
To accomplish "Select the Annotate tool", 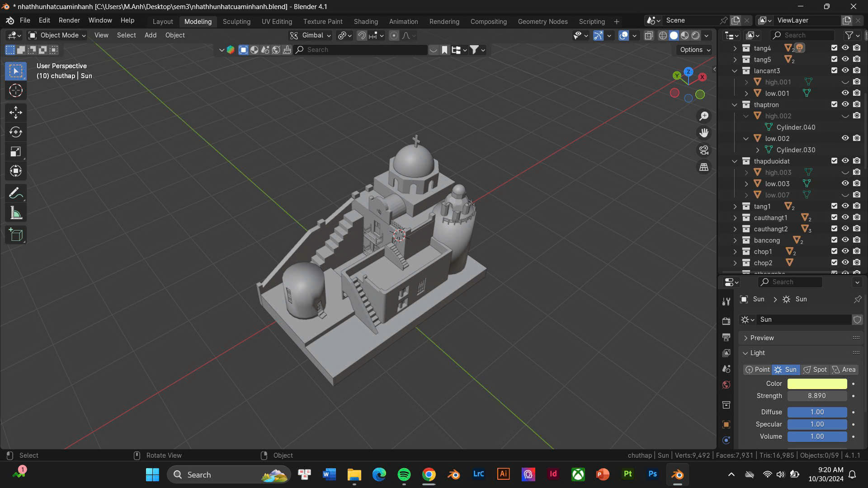I will click(x=16, y=193).
